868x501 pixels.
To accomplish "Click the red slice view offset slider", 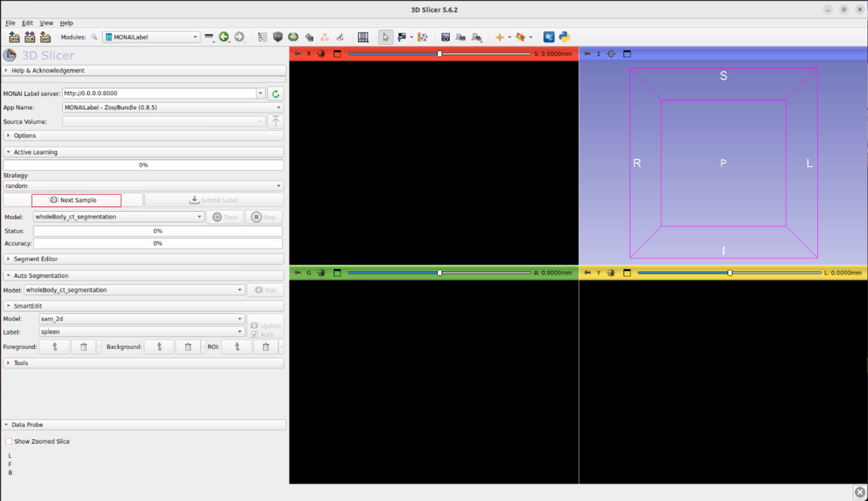I will click(439, 54).
